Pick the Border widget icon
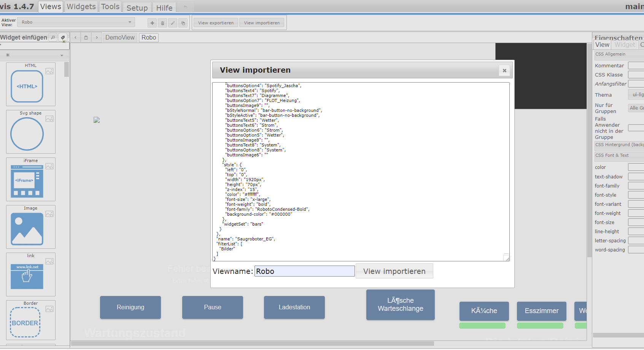The image size is (644, 350). tap(25, 323)
